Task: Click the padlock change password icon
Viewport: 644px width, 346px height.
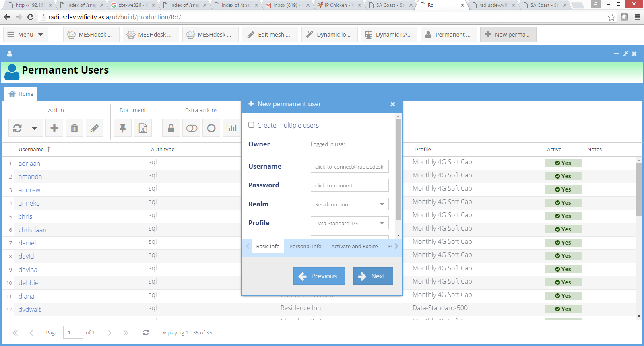Action: 171,128
